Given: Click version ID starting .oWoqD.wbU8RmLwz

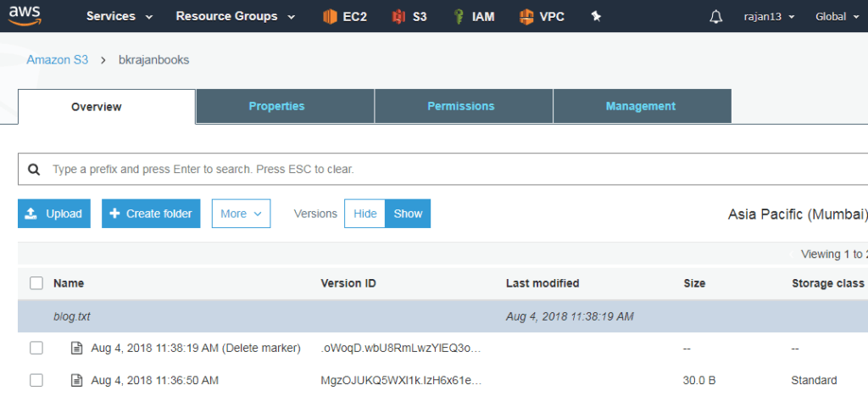Looking at the screenshot, I should [402, 349].
